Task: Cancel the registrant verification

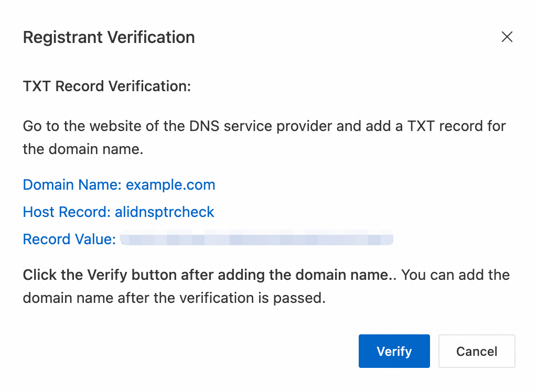Action: tap(477, 351)
